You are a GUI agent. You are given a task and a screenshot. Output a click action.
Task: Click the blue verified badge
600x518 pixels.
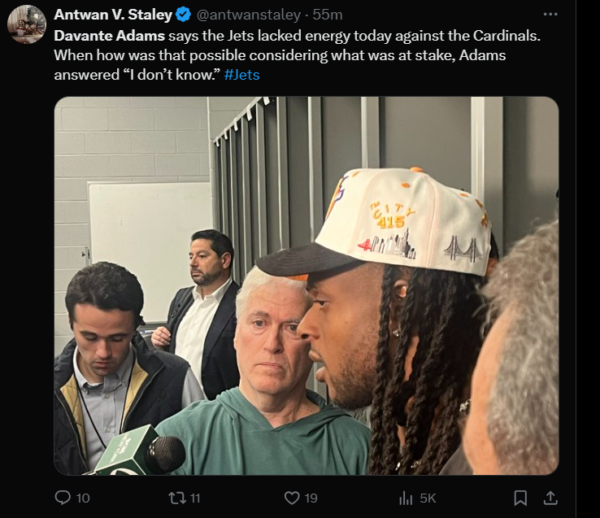[x=183, y=15]
